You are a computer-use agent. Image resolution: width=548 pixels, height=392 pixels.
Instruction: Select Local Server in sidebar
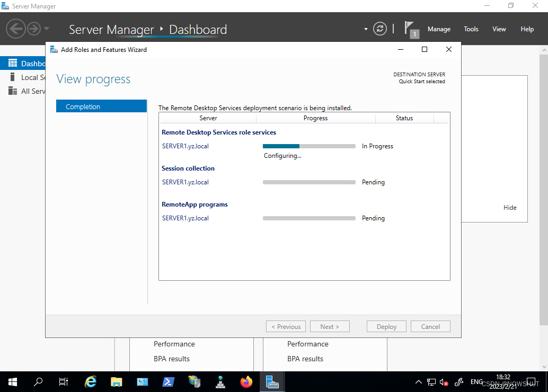(23, 77)
